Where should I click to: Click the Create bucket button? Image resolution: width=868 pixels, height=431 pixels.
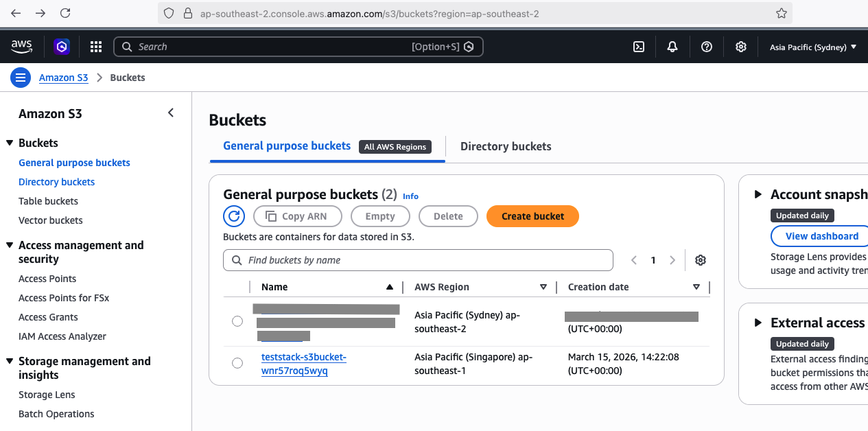(532, 216)
